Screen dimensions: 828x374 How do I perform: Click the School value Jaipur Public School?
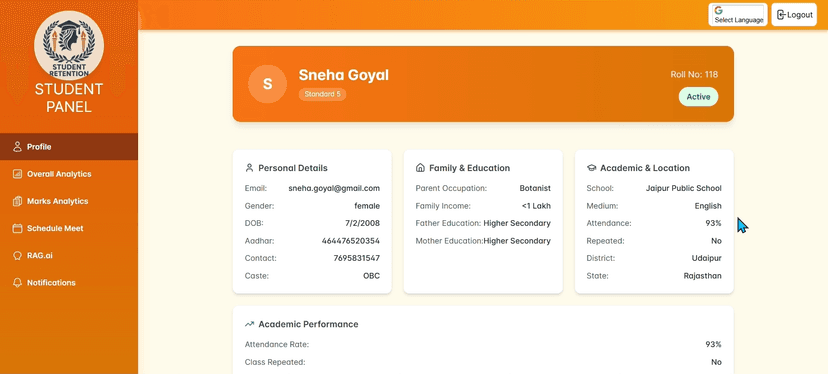point(683,188)
